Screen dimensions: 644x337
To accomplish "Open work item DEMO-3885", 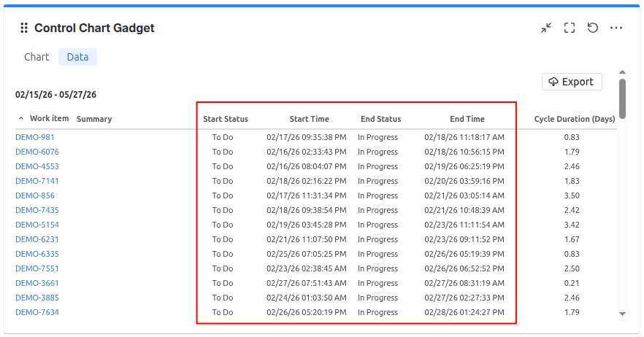I will point(37,298).
